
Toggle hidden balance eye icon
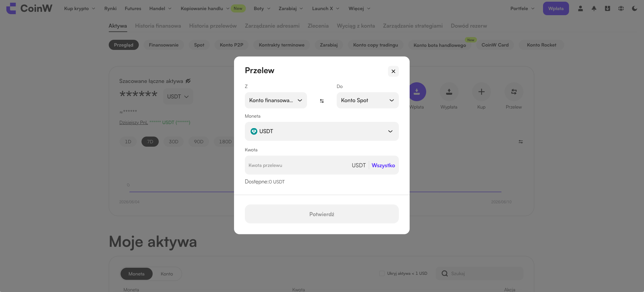click(x=188, y=81)
